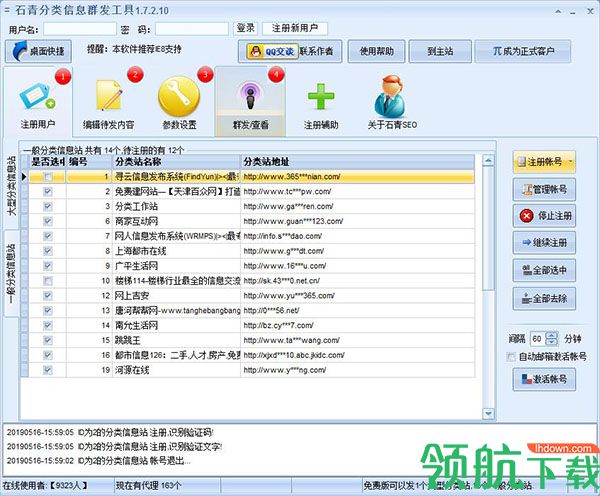The height and width of the screenshot is (496, 600).
Task: Click the log line 识别验证文字
Action: click(114, 446)
